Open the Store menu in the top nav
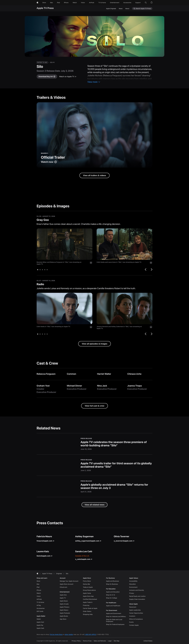189x644 pixels. [x=44, y=2]
